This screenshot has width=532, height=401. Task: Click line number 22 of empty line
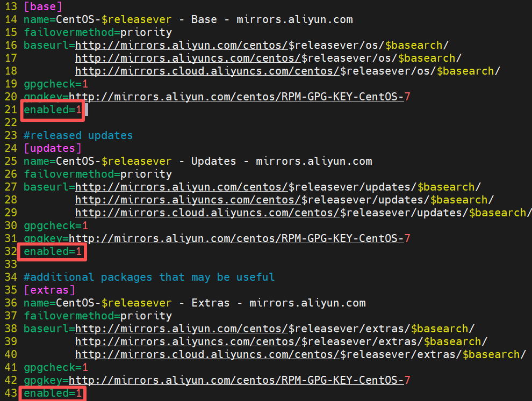point(11,122)
